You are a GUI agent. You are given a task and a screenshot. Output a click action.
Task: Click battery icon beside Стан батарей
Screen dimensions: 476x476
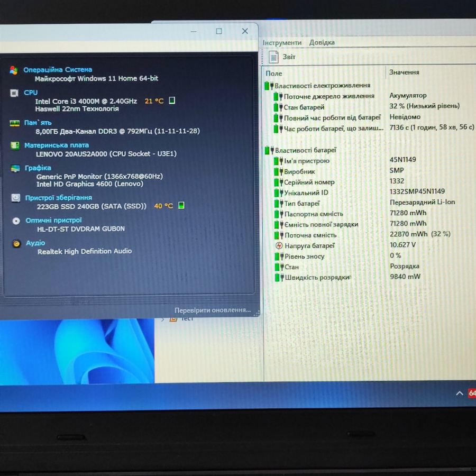[278, 107]
